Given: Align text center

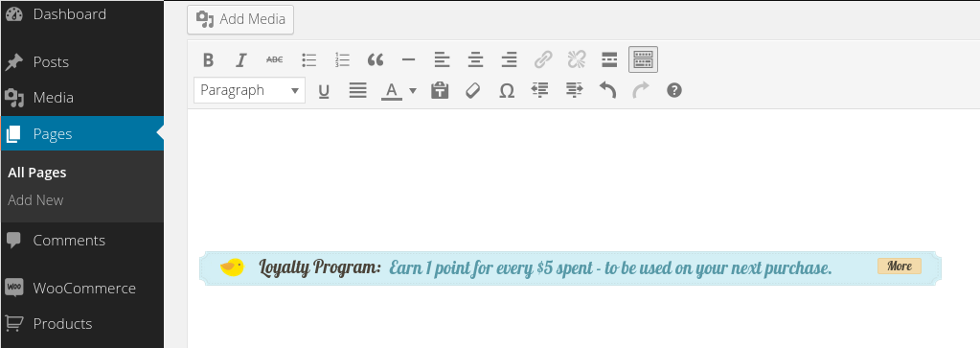Looking at the screenshot, I should pos(475,60).
